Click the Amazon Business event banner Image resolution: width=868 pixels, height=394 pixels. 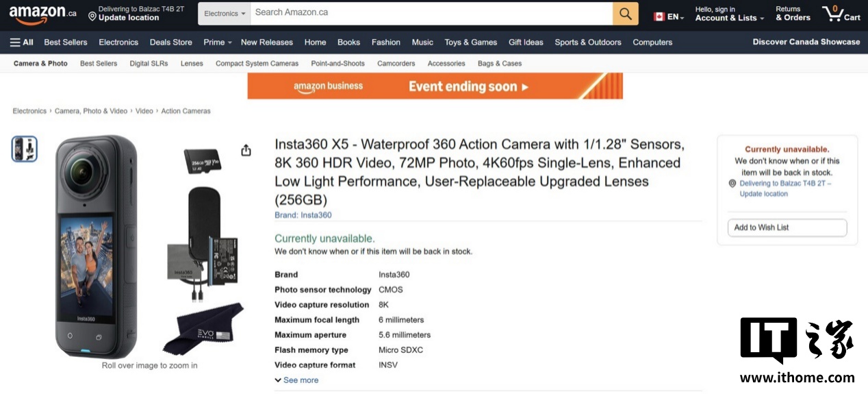click(x=435, y=86)
